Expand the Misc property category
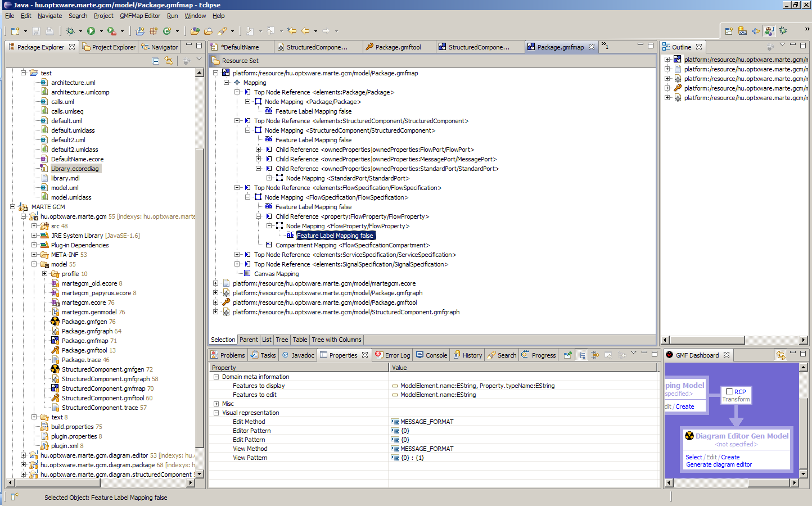This screenshot has height=506, width=812. [216, 404]
